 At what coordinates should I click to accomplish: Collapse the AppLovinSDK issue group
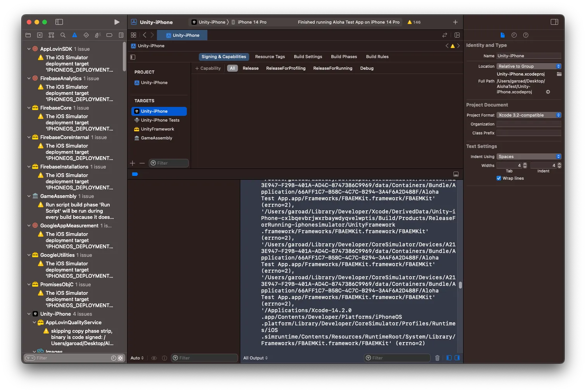(x=29, y=49)
